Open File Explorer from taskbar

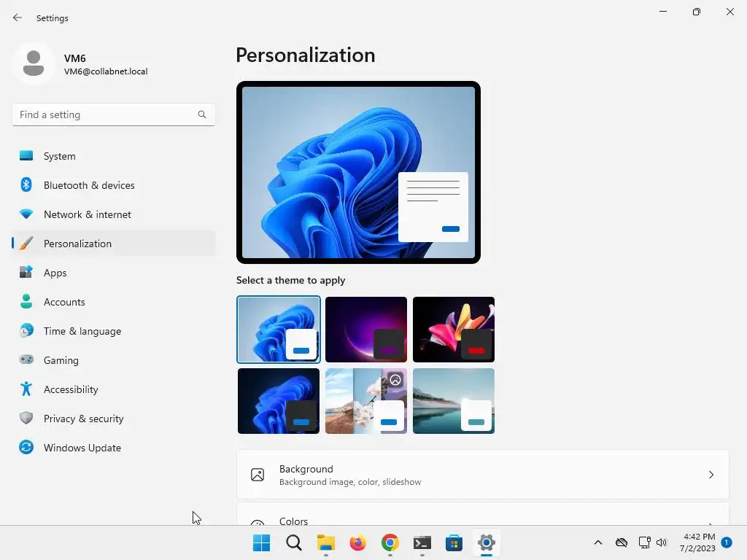pyautogui.click(x=326, y=542)
